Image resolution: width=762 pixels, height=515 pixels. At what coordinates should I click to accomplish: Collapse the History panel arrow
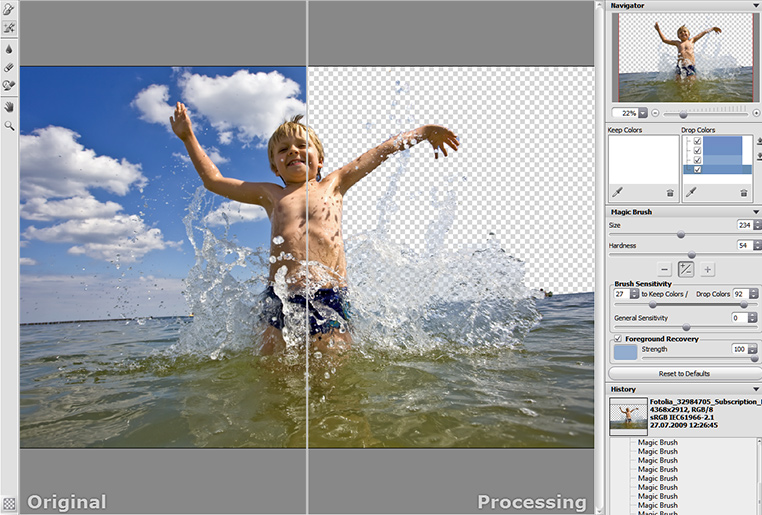756,389
